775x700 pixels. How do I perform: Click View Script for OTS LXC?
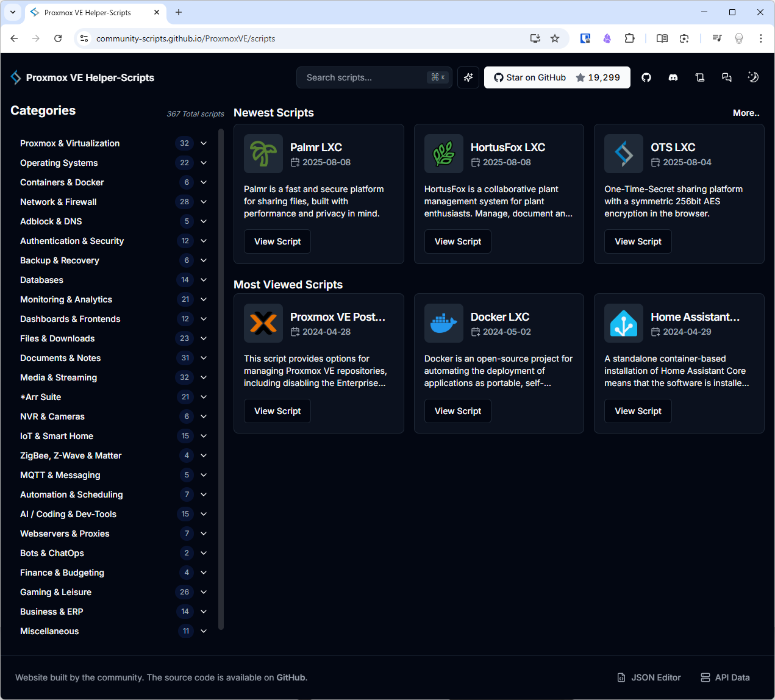click(x=638, y=241)
